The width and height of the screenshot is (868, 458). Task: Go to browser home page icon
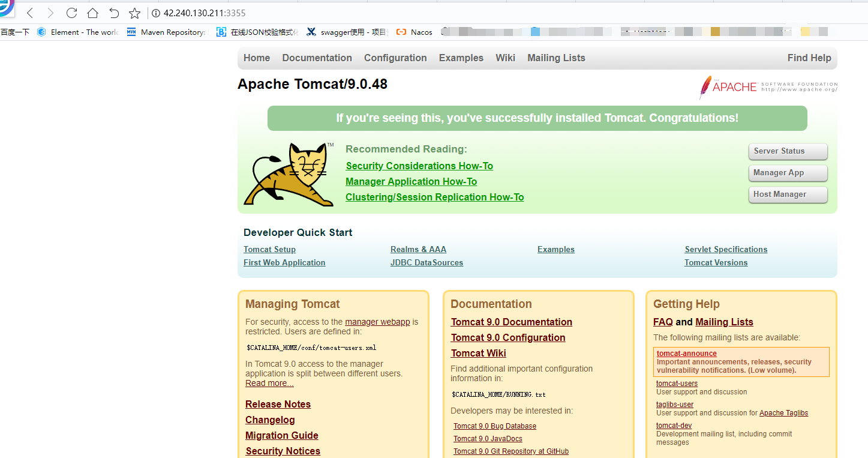[x=92, y=13]
